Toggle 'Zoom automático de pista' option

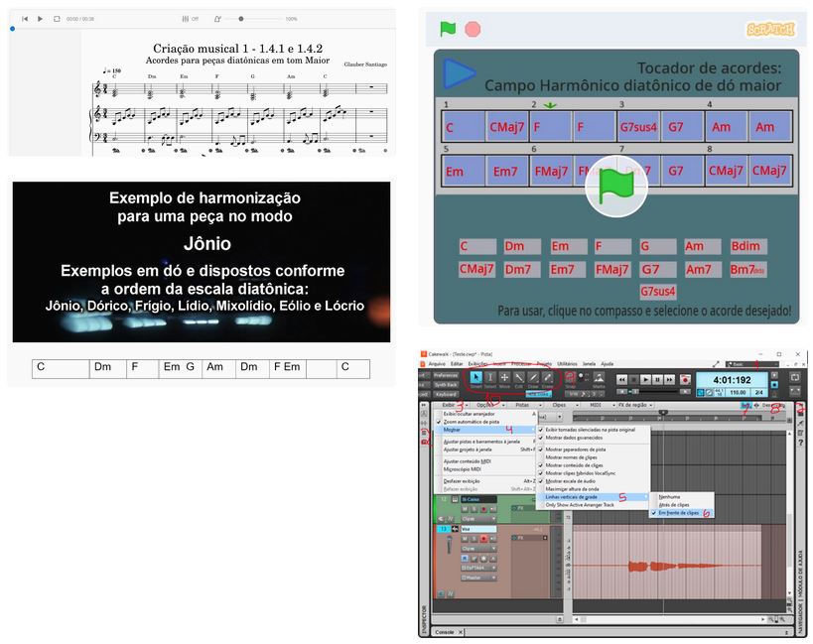click(471, 422)
